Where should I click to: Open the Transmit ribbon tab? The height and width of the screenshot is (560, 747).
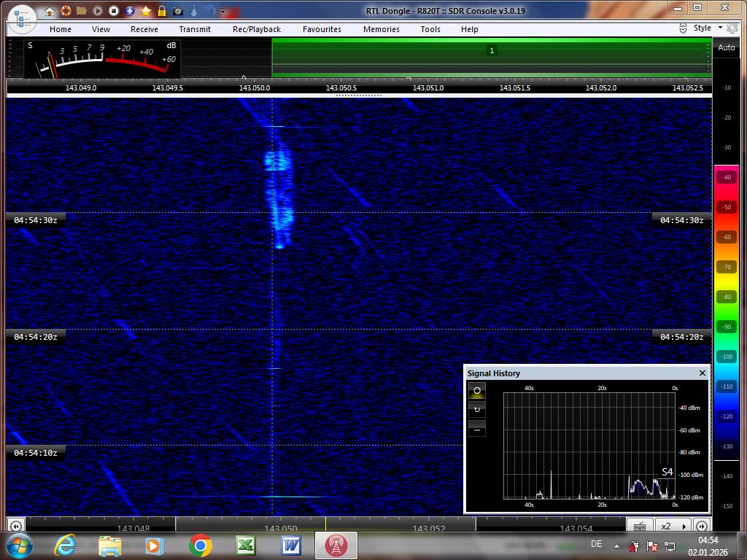195,29
